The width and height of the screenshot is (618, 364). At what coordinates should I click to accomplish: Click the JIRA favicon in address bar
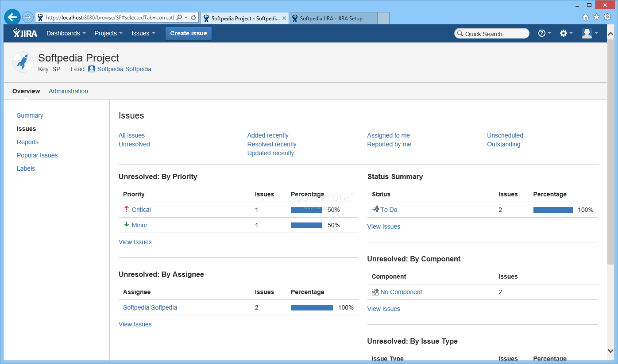click(x=40, y=18)
